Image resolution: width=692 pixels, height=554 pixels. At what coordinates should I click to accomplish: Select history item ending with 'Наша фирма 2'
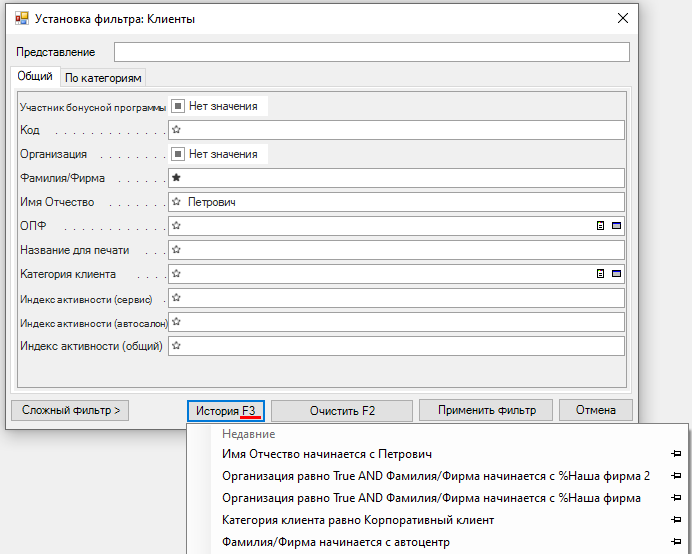tap(435, 476)
